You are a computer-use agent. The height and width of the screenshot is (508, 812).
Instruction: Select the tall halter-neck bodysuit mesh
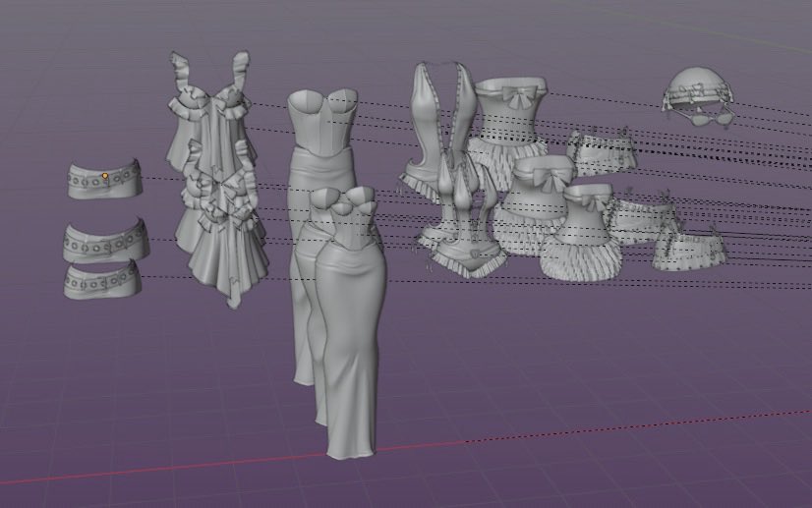pos(440,130)
